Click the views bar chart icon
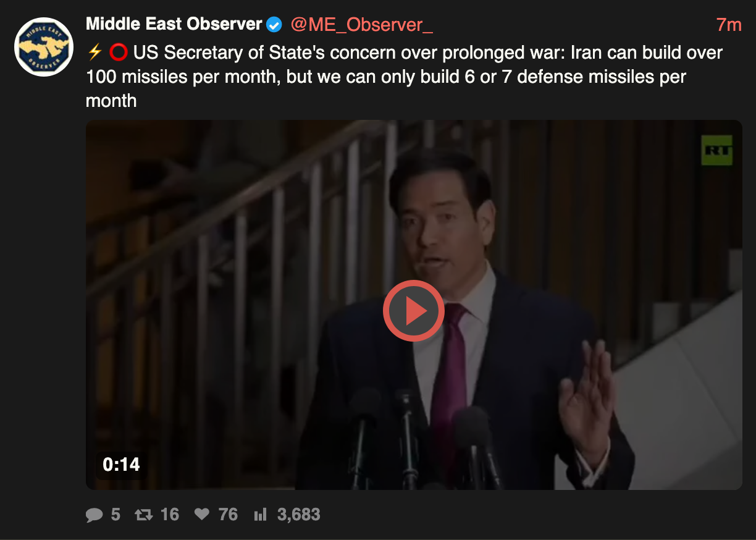The width and height of the screenshot is (756, 540). 260,515
